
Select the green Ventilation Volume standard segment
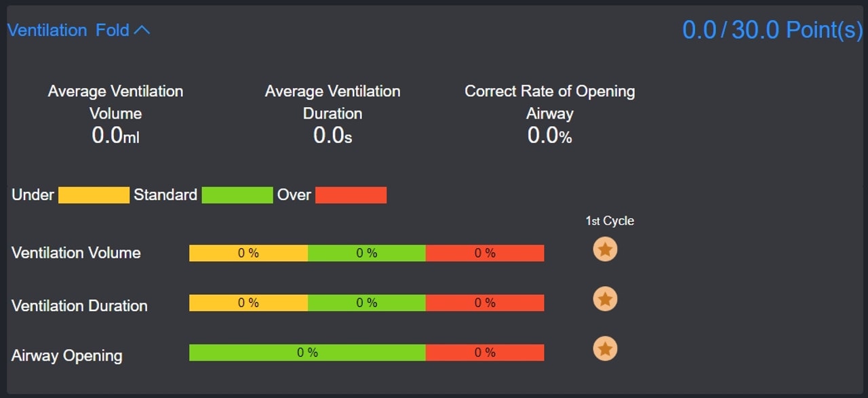(367, 253)
